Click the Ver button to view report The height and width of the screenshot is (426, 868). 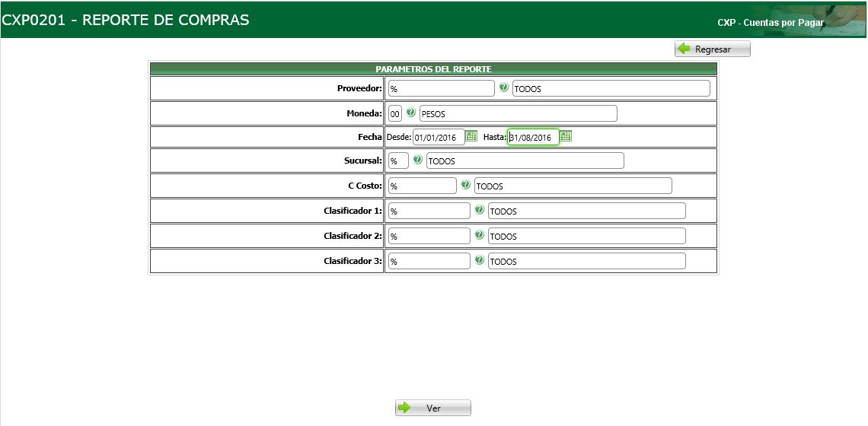pos(433,408)
